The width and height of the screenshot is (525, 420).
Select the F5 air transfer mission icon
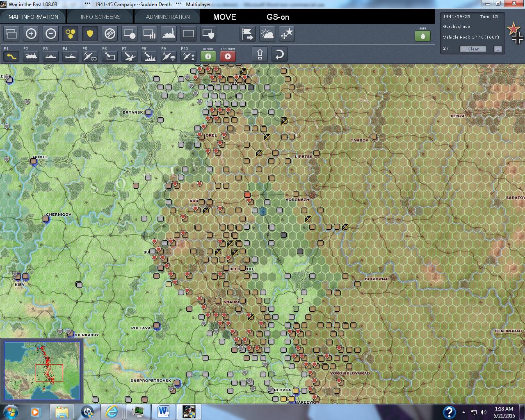(x=89, y=56)
